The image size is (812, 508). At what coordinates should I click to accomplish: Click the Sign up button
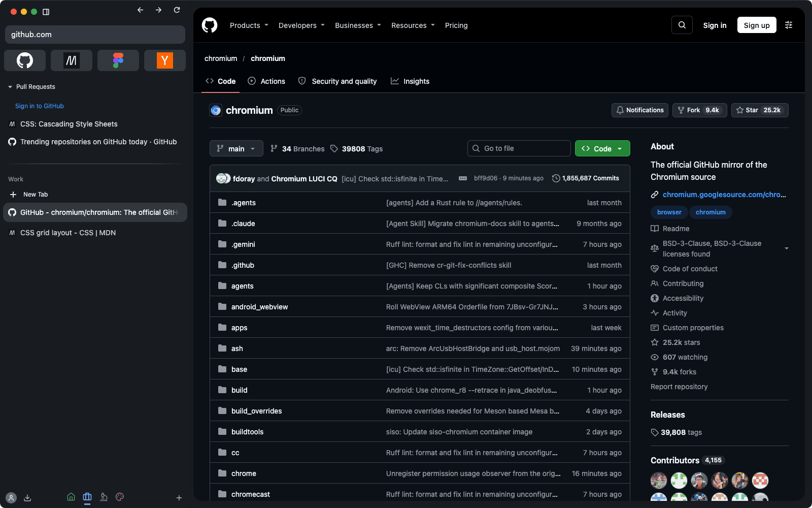point(757,25)
